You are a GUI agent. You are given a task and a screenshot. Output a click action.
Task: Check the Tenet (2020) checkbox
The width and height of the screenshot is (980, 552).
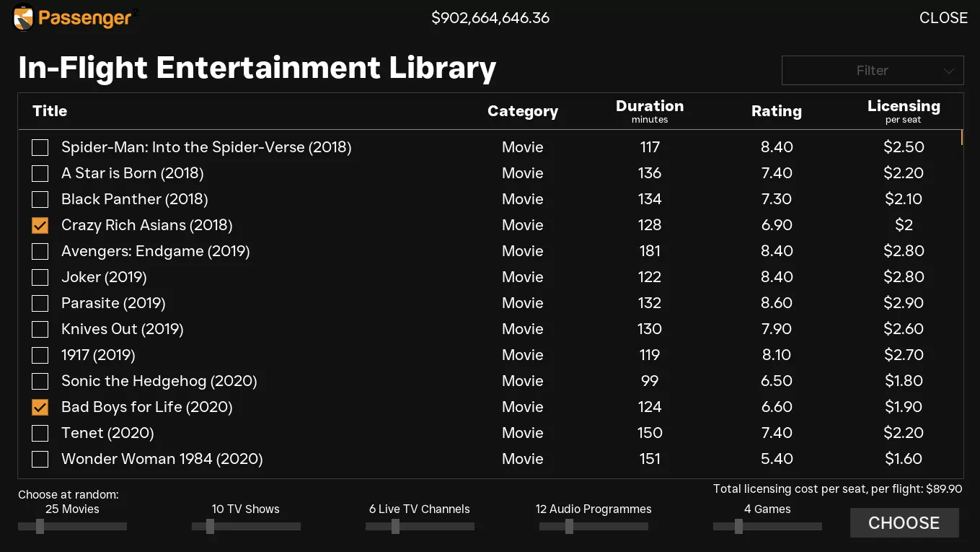point(40,433)
